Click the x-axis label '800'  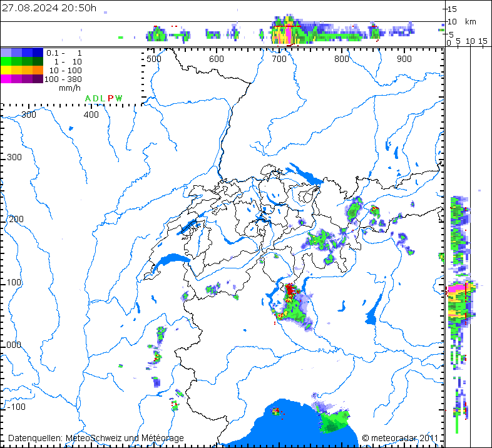click(x=341, y=59)
